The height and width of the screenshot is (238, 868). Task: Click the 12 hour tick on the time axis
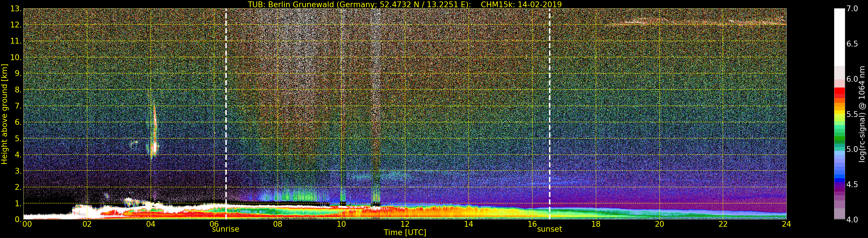(x=405, y=224)
